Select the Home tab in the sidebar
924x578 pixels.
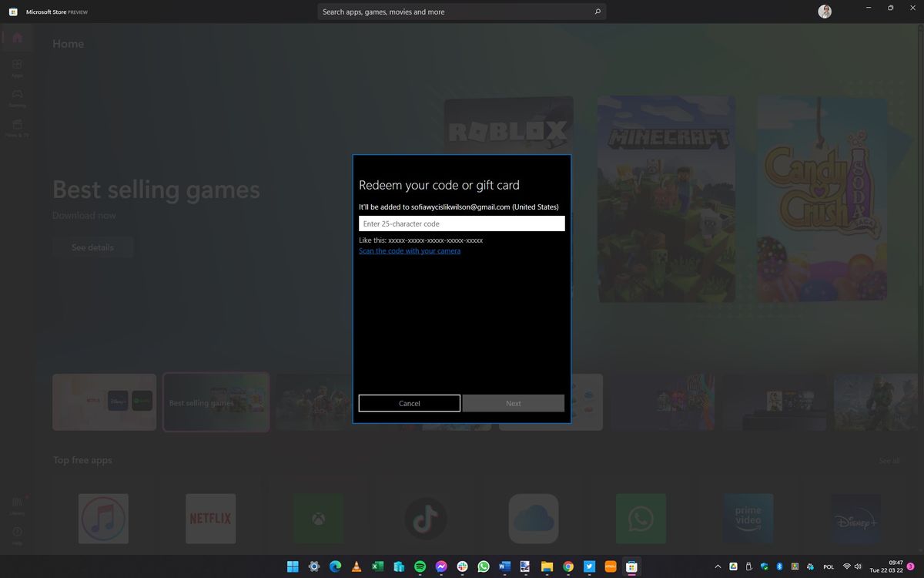pyautogui.click(x=16, y=37)
